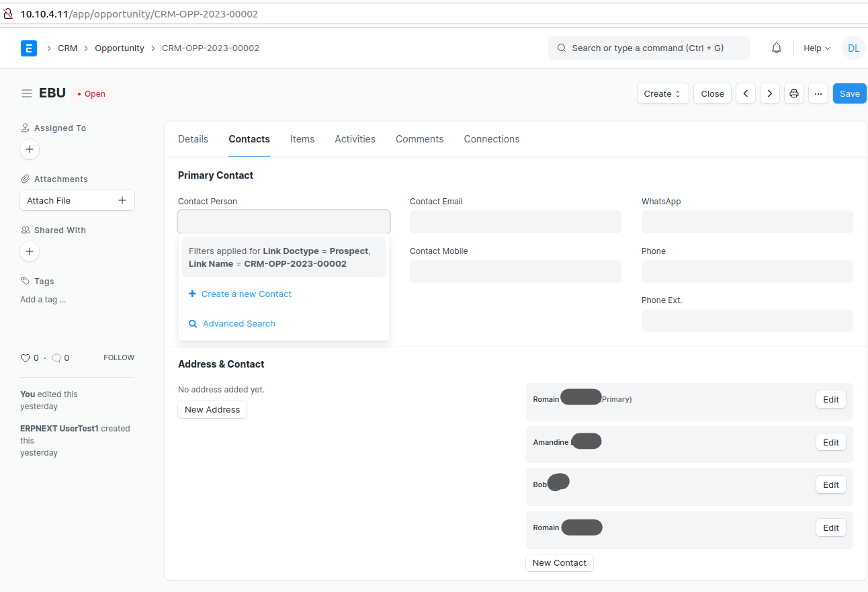Open the Contact Person dropdown field

[x=284, y=221]
